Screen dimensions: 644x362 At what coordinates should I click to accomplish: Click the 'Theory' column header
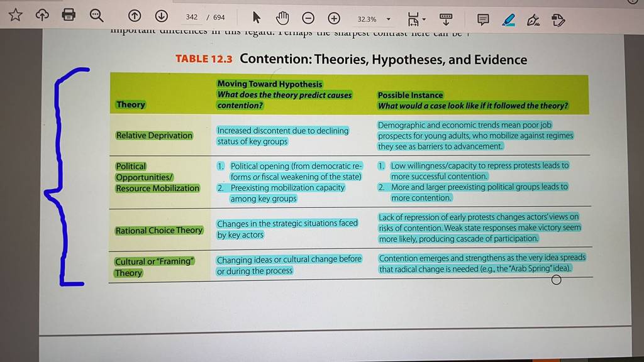[131, 104]
